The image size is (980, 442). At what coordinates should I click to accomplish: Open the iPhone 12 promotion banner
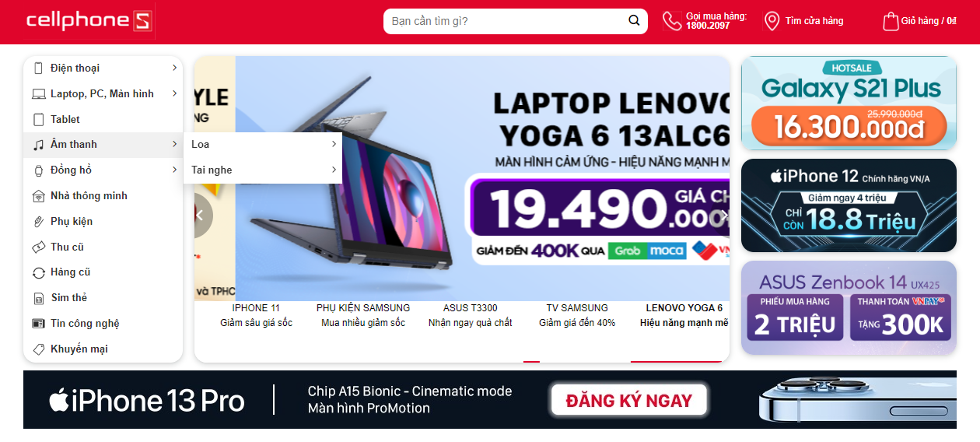(x=849, y=205)
